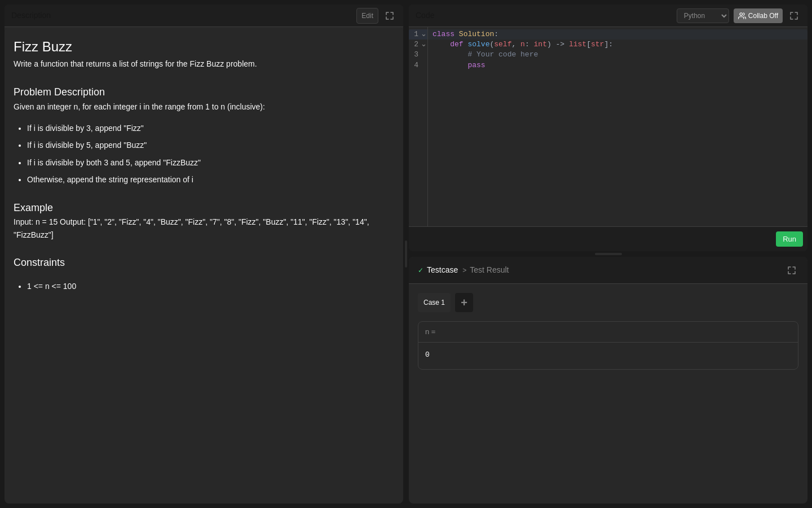Toggle the Collab Off button

(758, 16)
